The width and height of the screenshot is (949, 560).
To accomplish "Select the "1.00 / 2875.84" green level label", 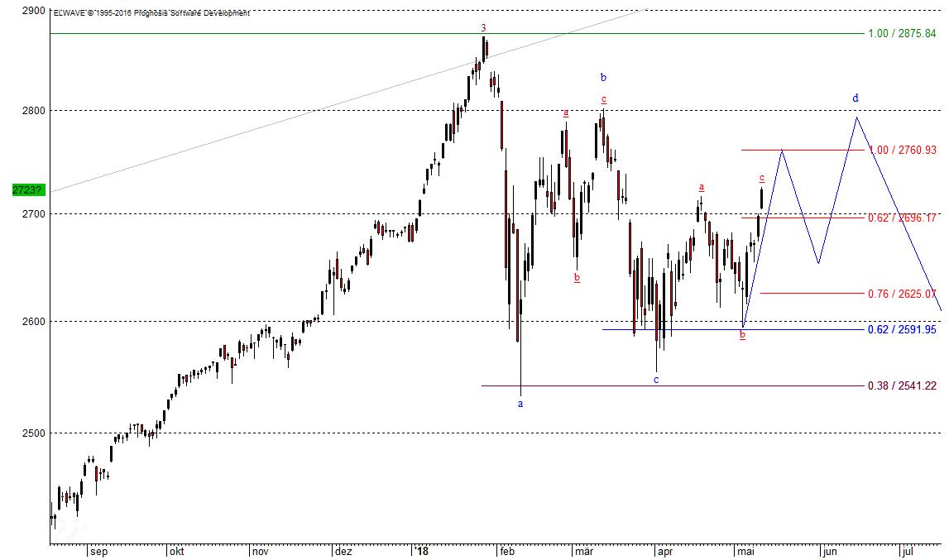I will coord(902,33).
